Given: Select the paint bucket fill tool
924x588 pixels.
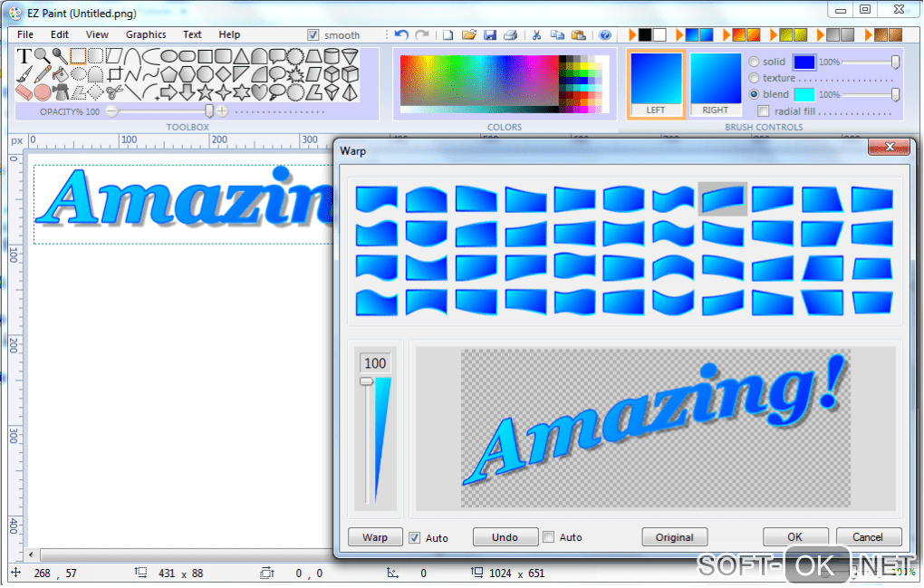Looking at the screenshot, I should coord(60,75).
